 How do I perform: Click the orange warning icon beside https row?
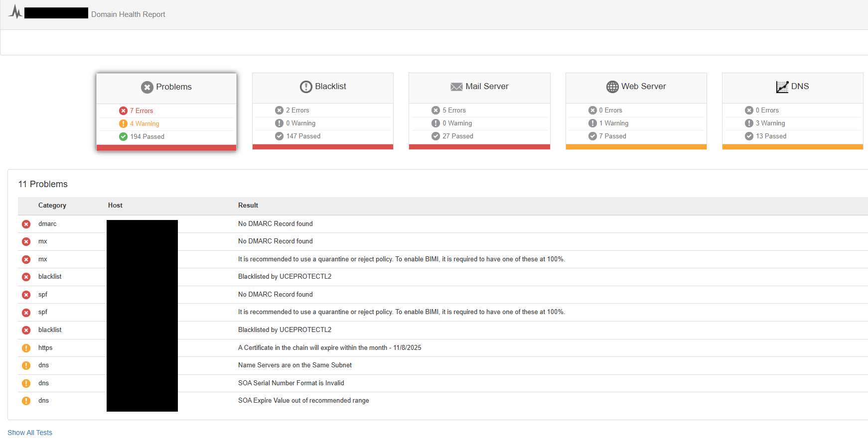coord(26,348)
